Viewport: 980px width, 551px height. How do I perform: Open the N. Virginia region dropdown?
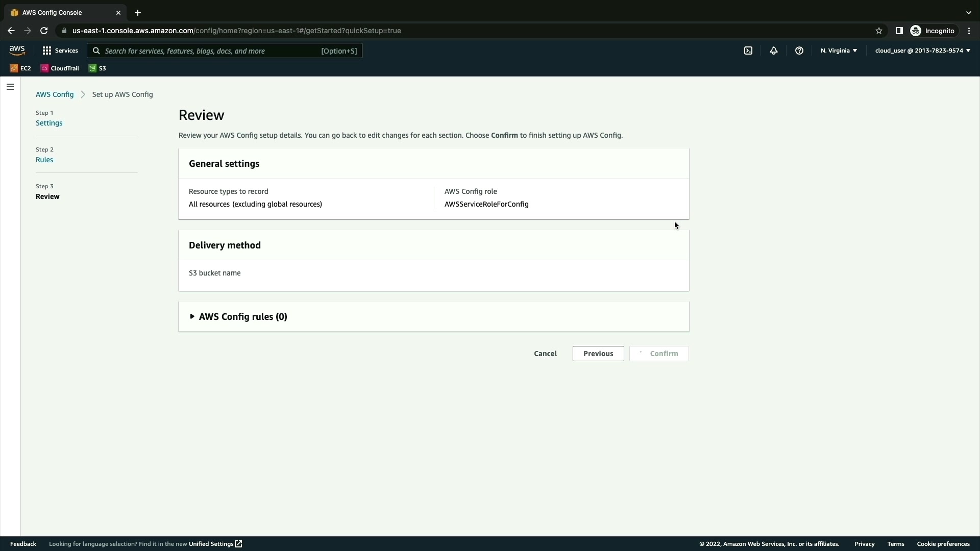[x=839, y=51]
